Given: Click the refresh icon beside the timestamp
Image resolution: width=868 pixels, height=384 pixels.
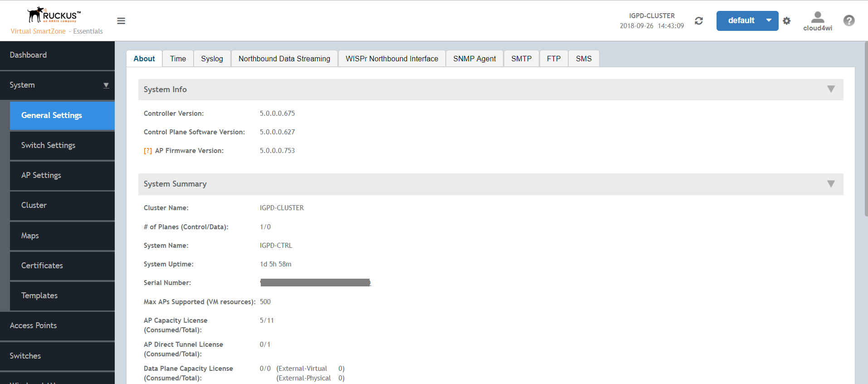Looking at the screenshot, I should [699, 21].
